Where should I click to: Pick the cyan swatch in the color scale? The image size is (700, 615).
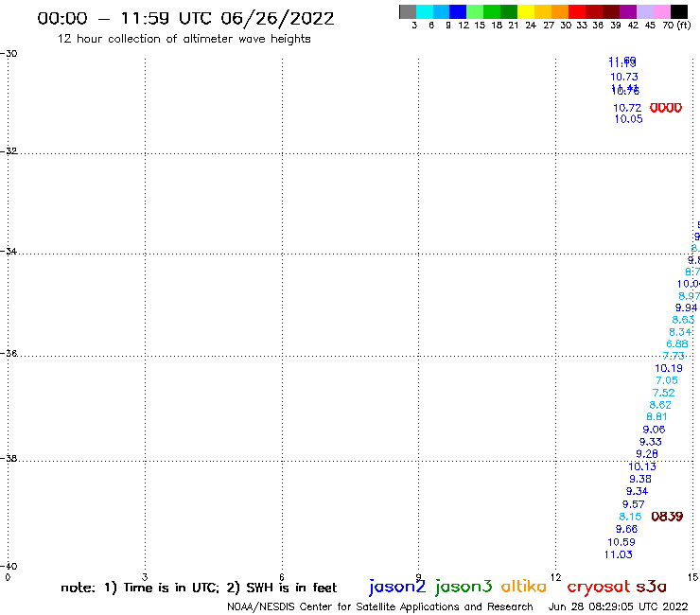point(424,11)
